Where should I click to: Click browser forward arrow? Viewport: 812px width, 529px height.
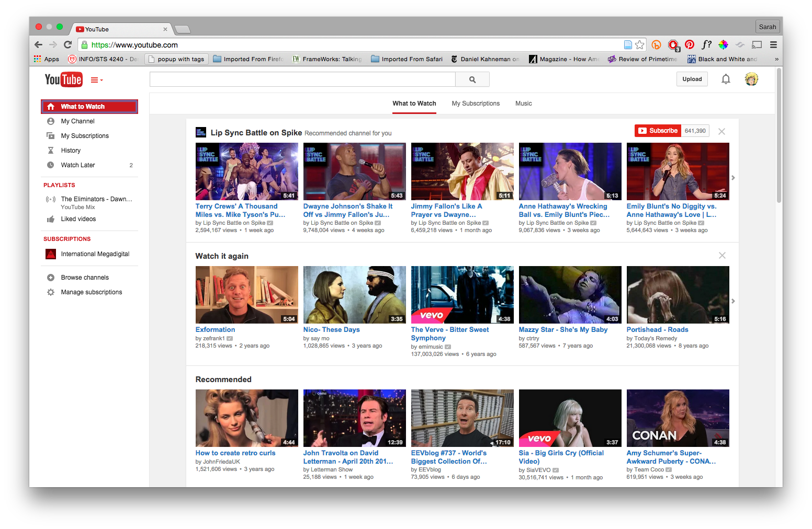pyautogui.click(x=53, y=45)
